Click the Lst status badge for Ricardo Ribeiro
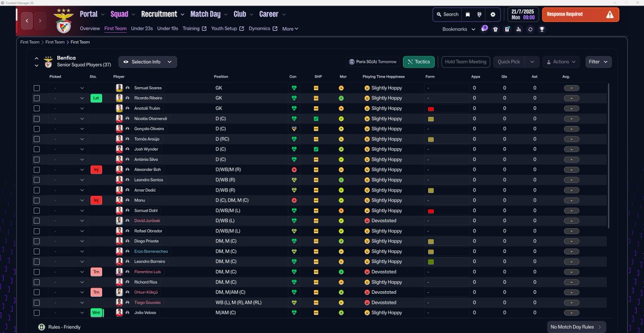Screen dimensions: 644x333 96,98
